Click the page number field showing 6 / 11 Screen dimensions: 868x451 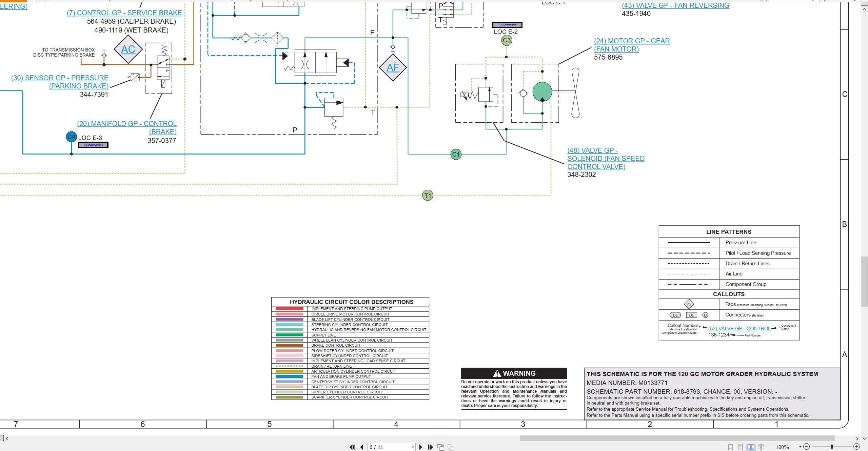389,447
